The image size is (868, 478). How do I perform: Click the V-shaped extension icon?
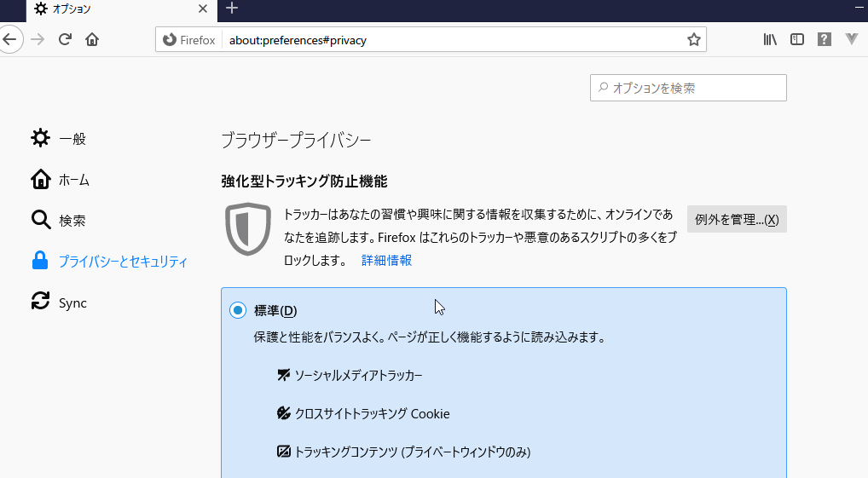[x=852, y=38]
